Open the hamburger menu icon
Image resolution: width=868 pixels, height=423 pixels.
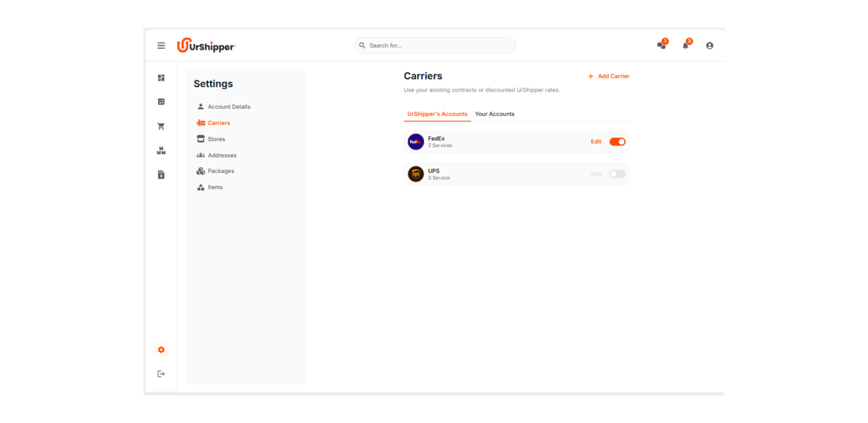pos(161,45)
